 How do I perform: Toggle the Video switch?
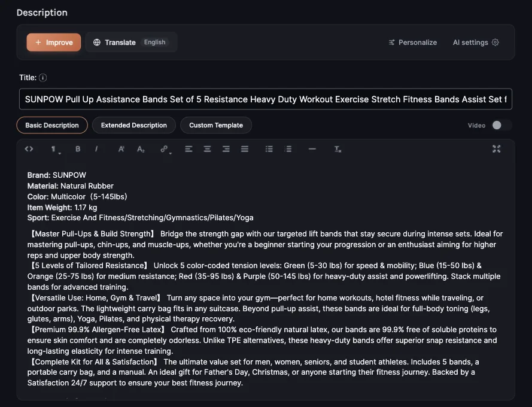501,125
